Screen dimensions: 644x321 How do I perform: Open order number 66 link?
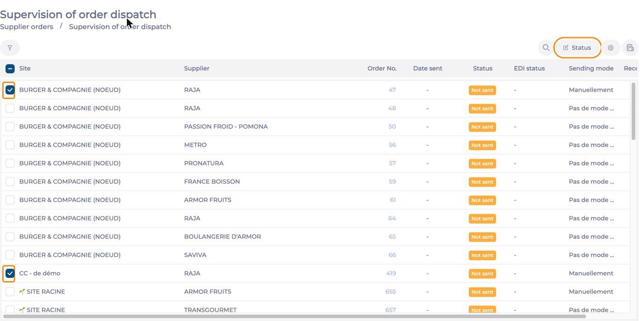[x=392, y=255]
